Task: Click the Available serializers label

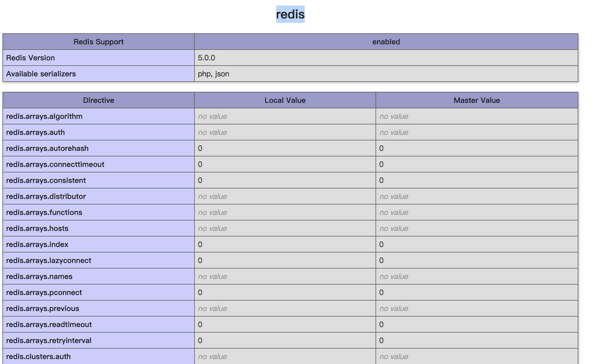Action: coord(41,74)
